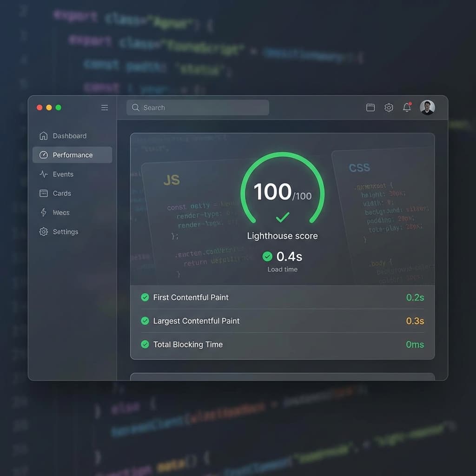The height and width of the screenshot is (476, 476).
Task: Click the Cards panel icon
Action: click(43, 193)
